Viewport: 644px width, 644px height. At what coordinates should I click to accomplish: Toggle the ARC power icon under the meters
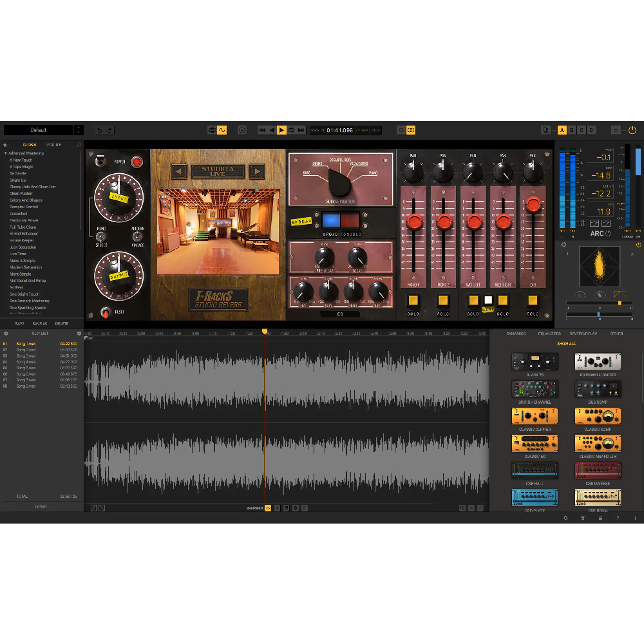(607, 233)
